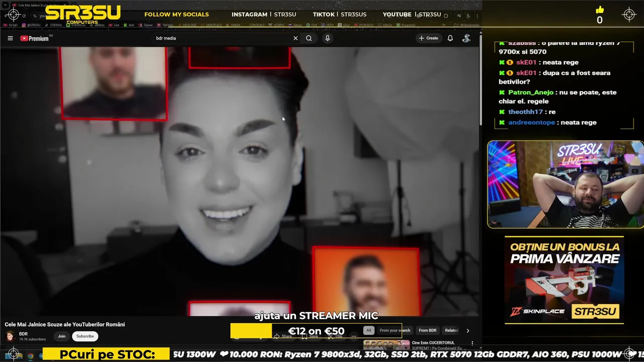The height and width of the screenshot is (362, 644).
Task: Open the SKIN.PLACE bookmark
Action: [x=210, y=25]
